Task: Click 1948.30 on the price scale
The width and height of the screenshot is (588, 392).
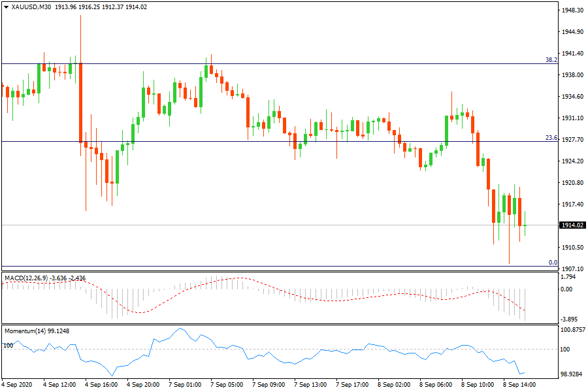Action: pyautogui.click(x=573, y=10)
